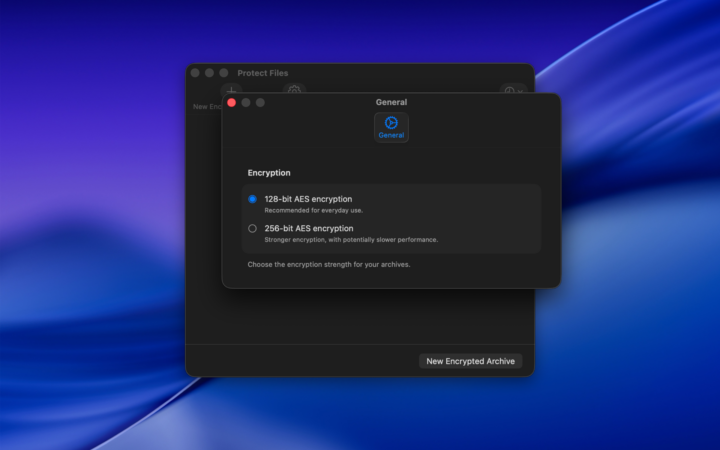Choose 256-bit AES encryption radio button

pos(252,228)
